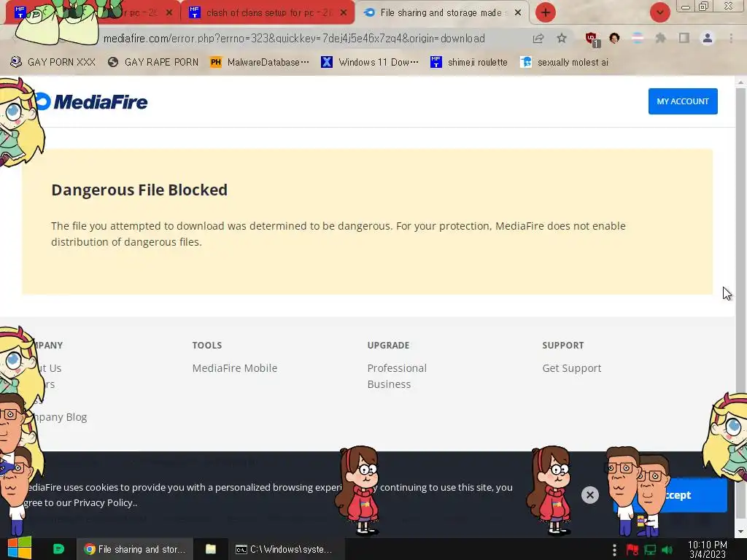This screenshot has height=560, width=747.
Task: Select the File sharing and storage tab
Action: coord(441,12)
